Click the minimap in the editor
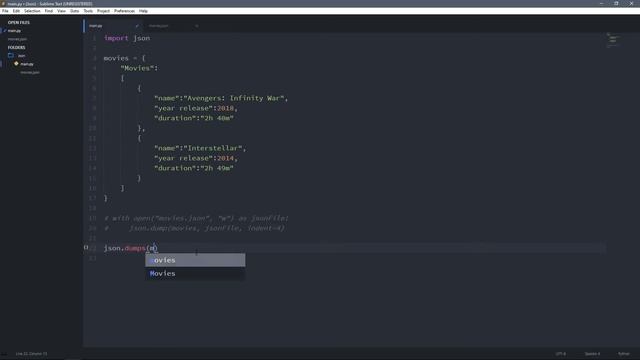Viewport: 640px width, 360px height. (x=613, y=40)
